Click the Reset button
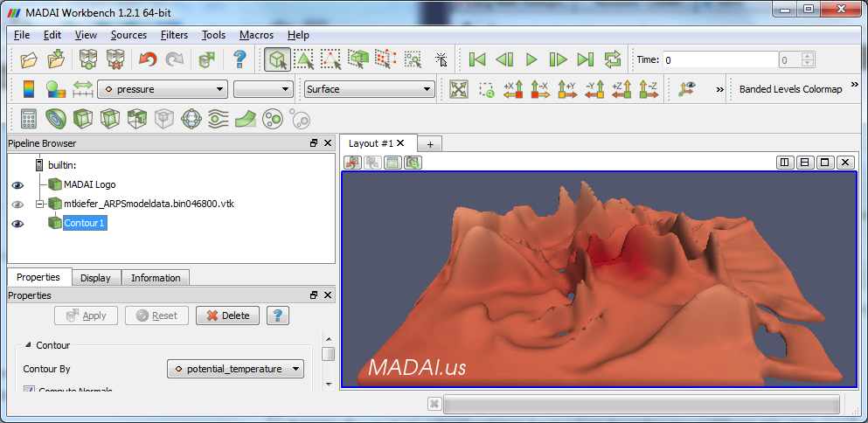 pyautogui.click(x=156, y=316)
